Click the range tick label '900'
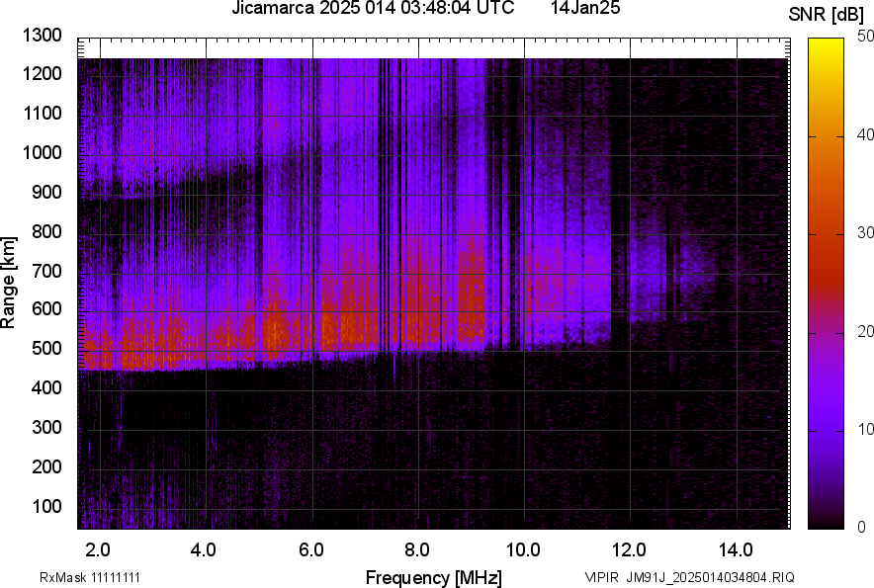Image resolution: width=874 pixels, height=588 pixels. [46, 192]
